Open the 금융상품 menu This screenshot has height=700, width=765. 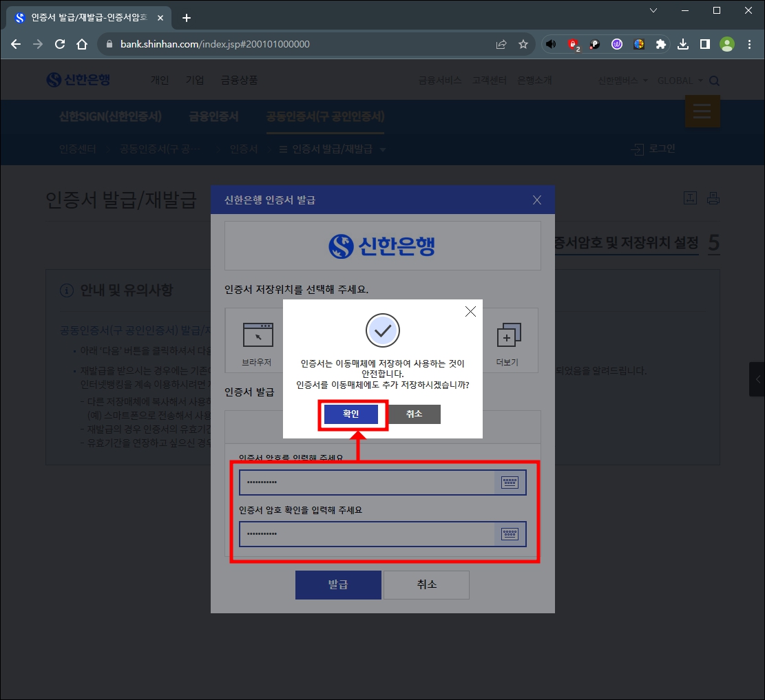239,80
